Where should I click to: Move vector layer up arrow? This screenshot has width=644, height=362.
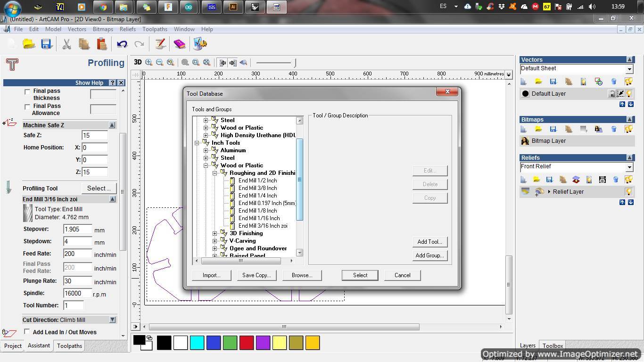[x=622, y=104]
